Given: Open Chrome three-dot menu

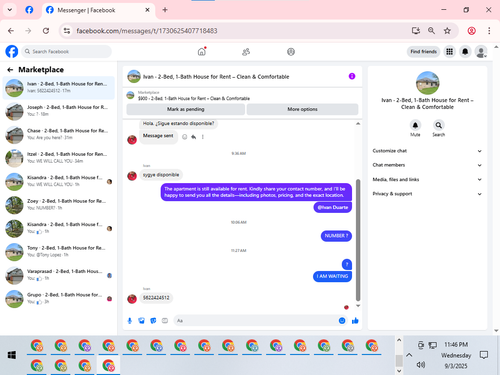Looking at the screenshot, I should [x=489, y=31].
